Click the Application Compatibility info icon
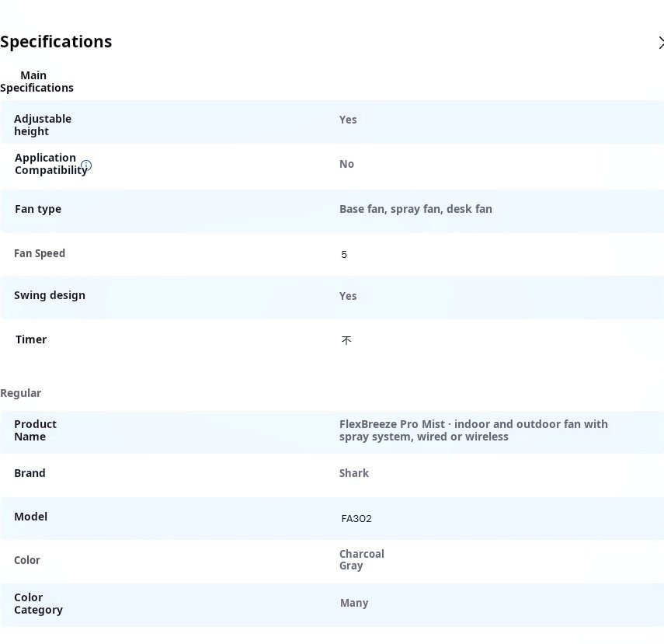 86,165
